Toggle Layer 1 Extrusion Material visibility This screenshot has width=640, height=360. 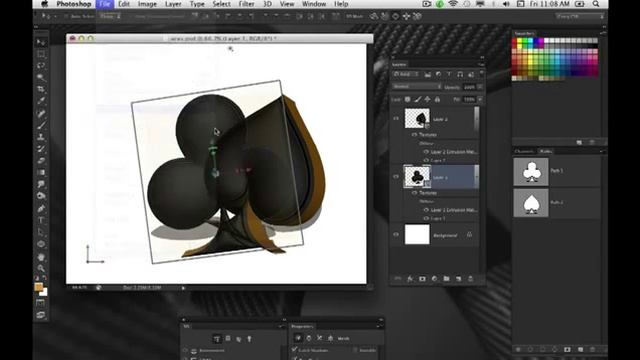[x=426, y=210]
